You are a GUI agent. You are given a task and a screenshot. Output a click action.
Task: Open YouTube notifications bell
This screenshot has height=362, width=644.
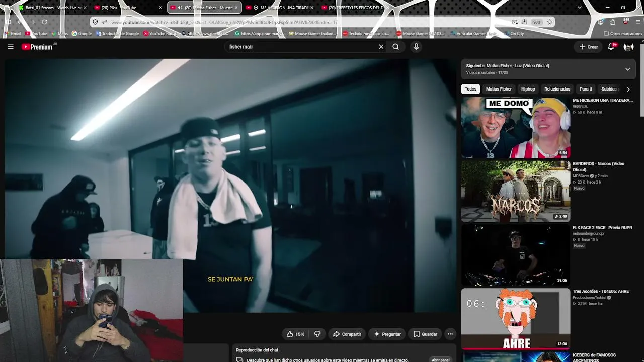point(611,47)
